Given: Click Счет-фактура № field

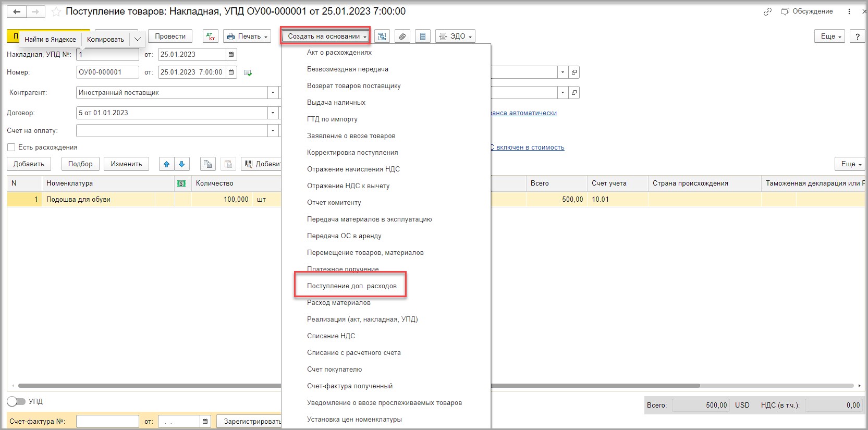Looking at the screenshot, I should click(107, 421).
